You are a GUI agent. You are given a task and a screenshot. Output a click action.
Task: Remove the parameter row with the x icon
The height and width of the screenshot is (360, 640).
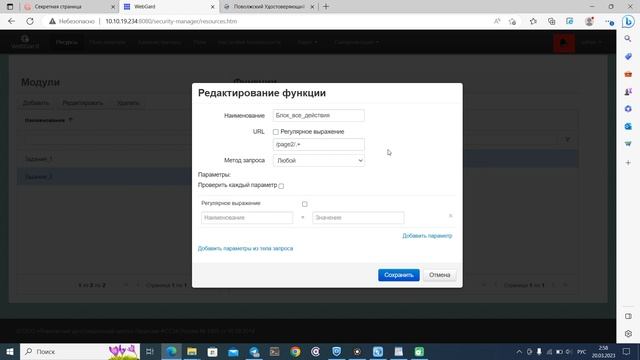pyautogui.click(x=451, y=216)
